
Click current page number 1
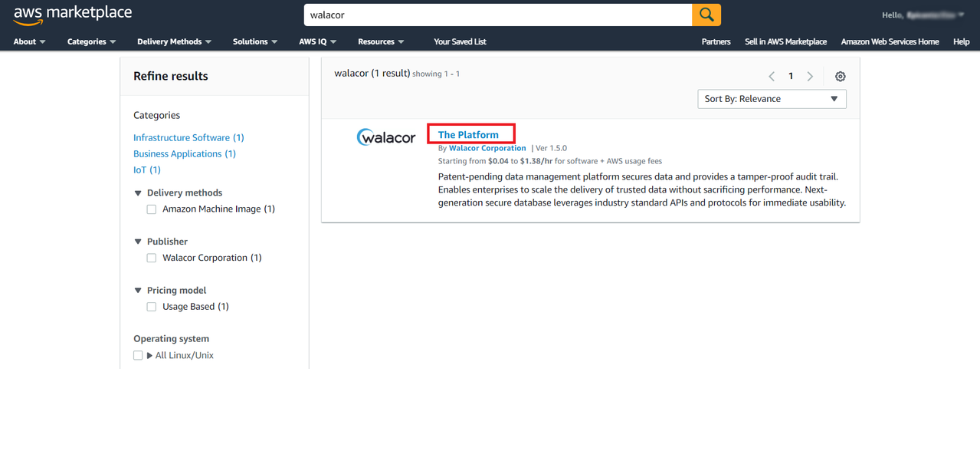point(791,77)
